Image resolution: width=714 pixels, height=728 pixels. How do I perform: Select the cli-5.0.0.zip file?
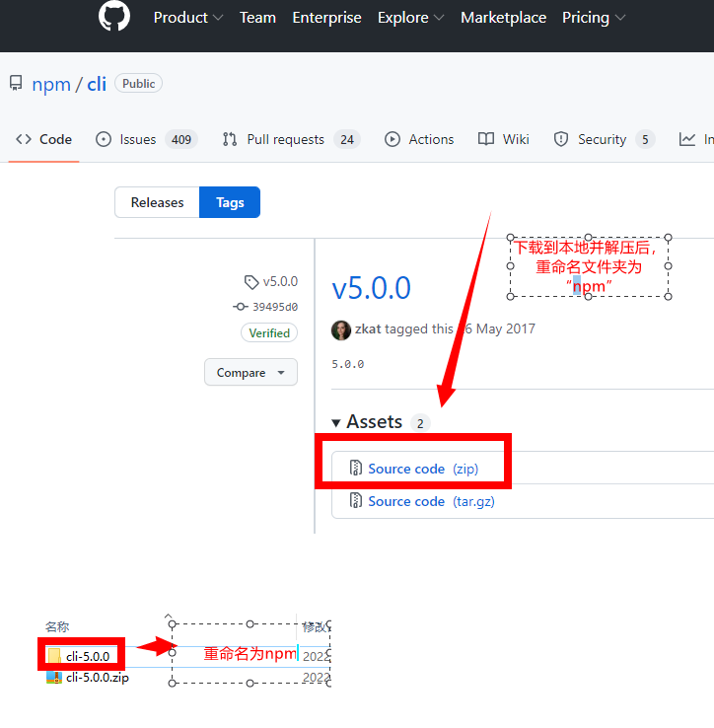(98, 678)
